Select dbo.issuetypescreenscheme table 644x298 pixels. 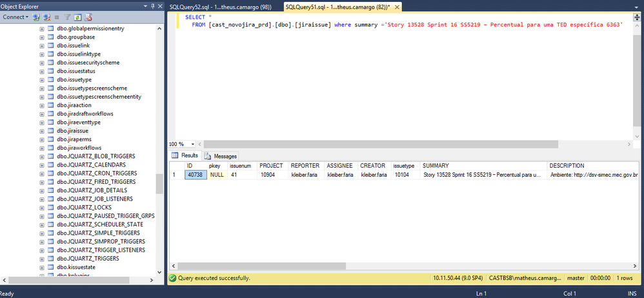coord(92,88)
